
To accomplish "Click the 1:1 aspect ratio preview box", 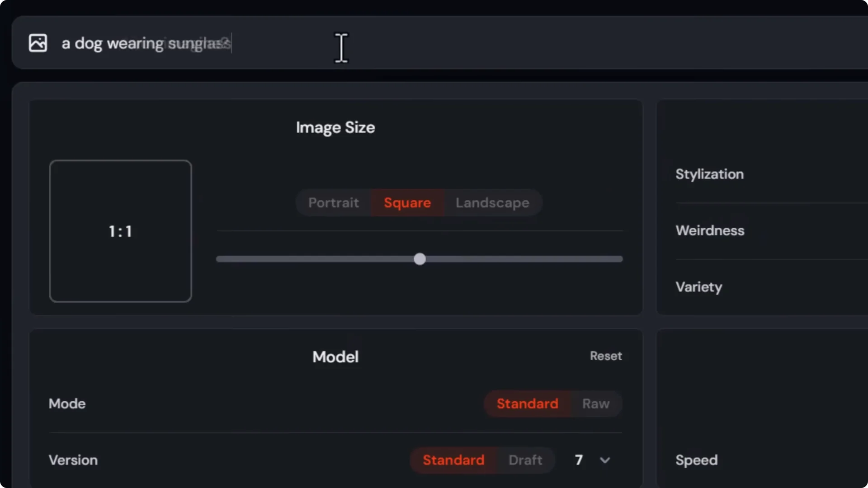I will pos(120,231).
